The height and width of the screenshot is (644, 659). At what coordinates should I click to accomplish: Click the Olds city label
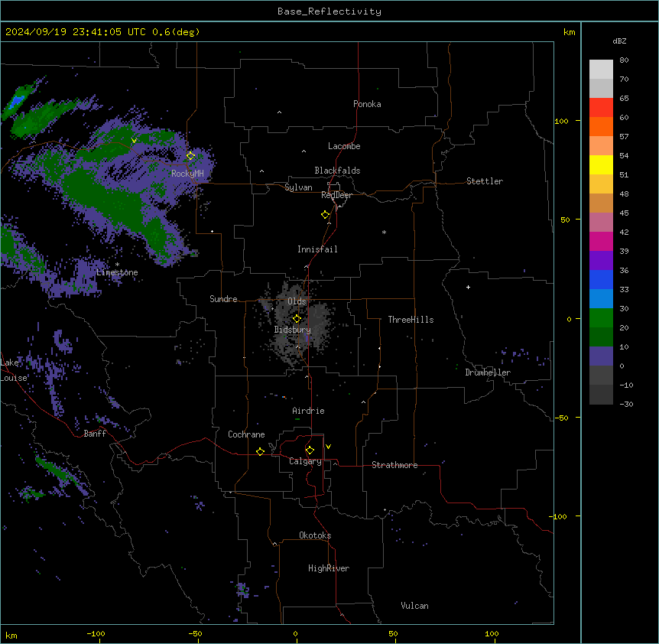[x=297, y=301]
